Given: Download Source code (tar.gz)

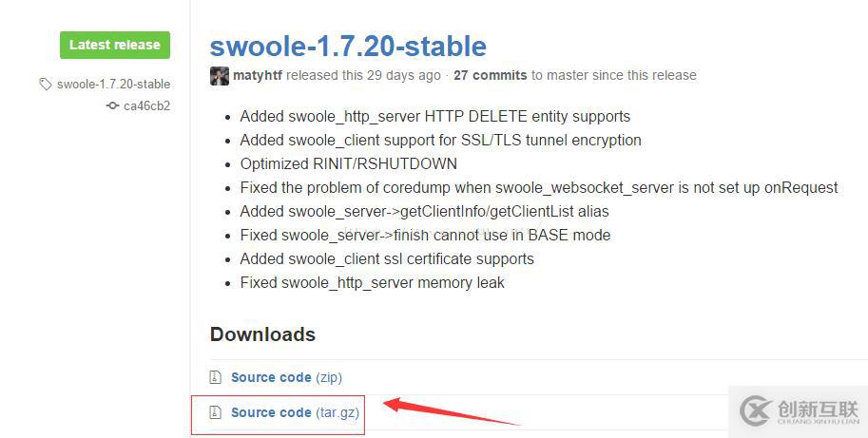Looking at the screenshot, I should click(x=295, y=412).
